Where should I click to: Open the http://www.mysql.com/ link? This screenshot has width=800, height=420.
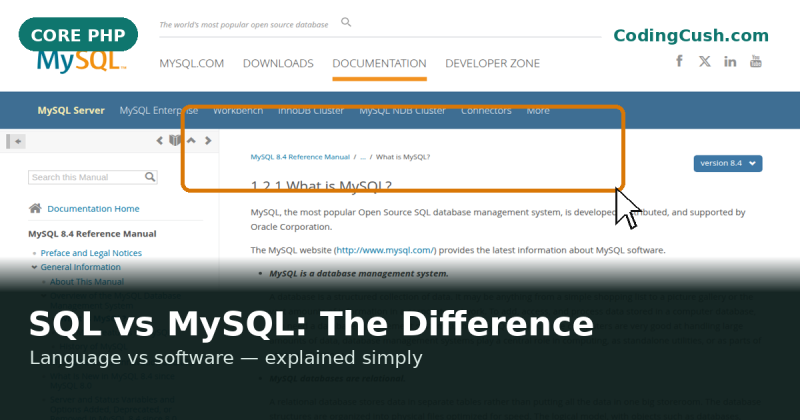click(385, 250)
